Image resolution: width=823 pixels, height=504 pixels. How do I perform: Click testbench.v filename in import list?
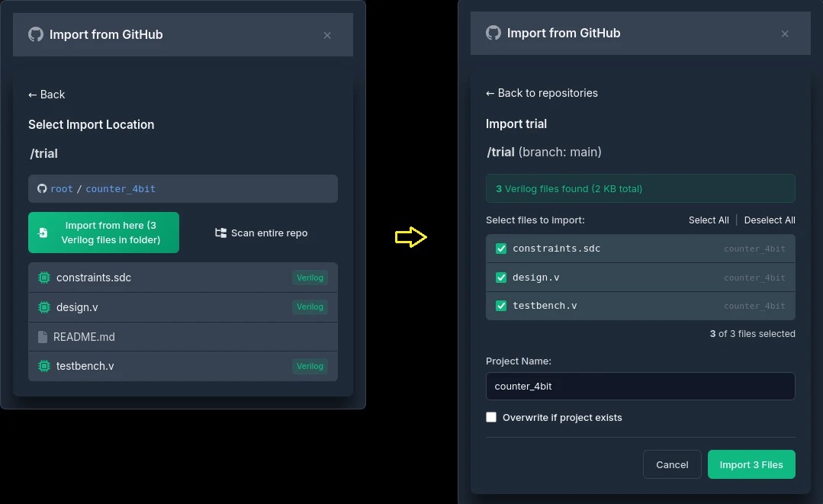545,306
